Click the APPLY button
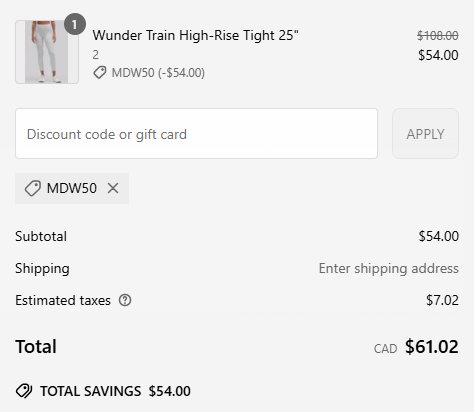Screen dimensions: 474x412 pyautogui.click(x=425, y=134)
